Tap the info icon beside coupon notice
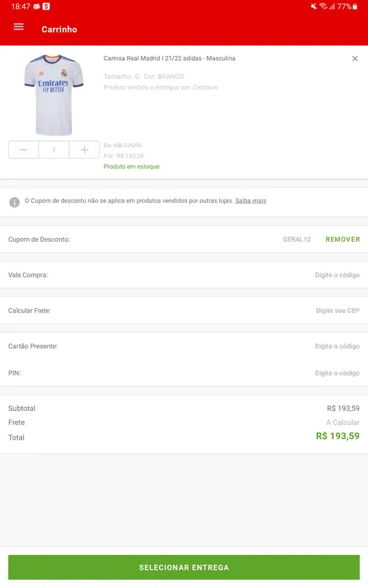This screenshot has height=588, width=368. (14, 202)
